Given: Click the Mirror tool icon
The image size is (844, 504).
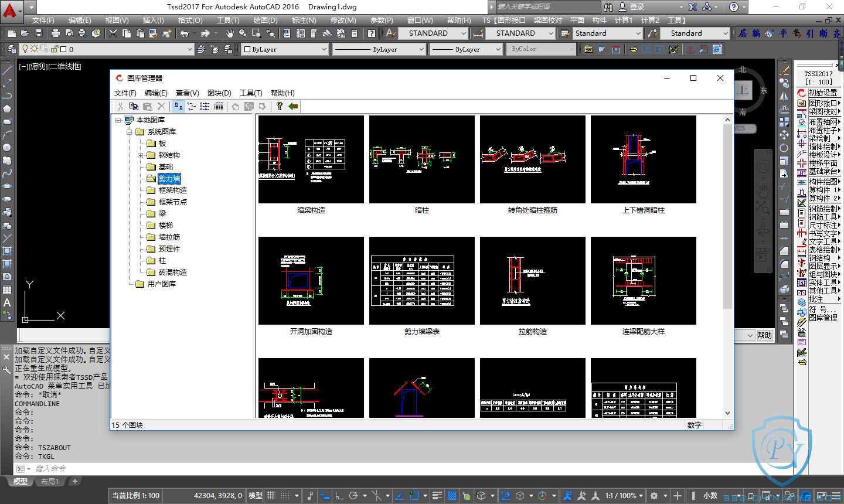Looking at the screenshot, I should click(x=784, y=96).
